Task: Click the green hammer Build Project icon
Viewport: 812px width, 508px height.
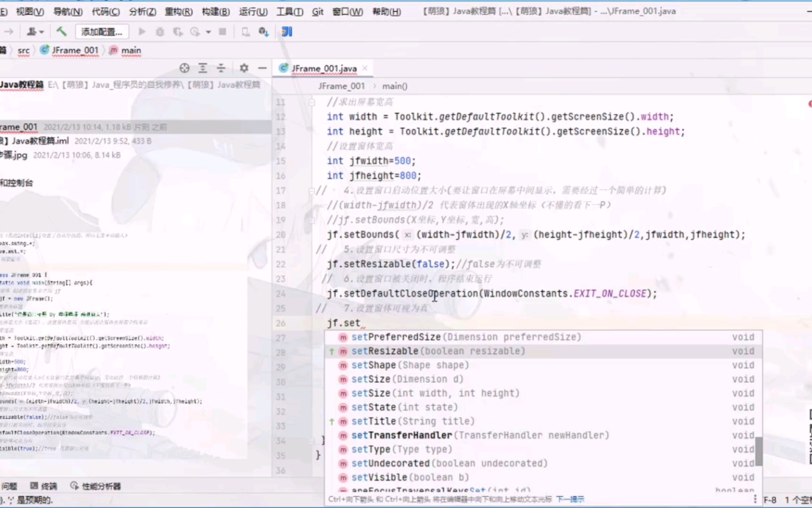Action: (61, 32)
